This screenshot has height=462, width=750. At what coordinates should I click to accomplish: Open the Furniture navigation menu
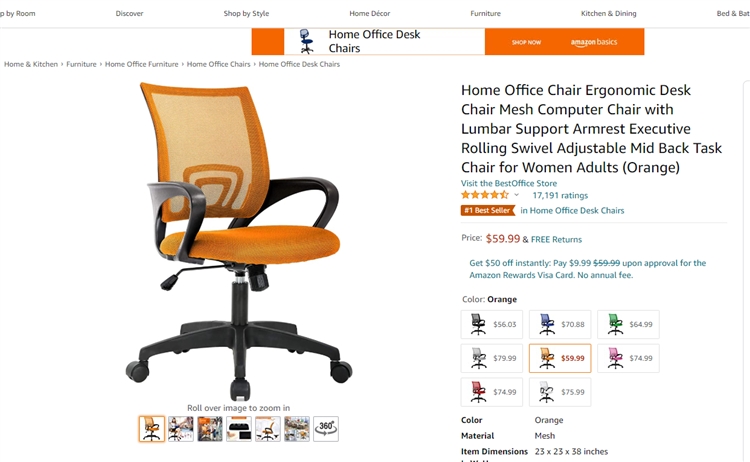pyautogui.click(x=485, y=13)
